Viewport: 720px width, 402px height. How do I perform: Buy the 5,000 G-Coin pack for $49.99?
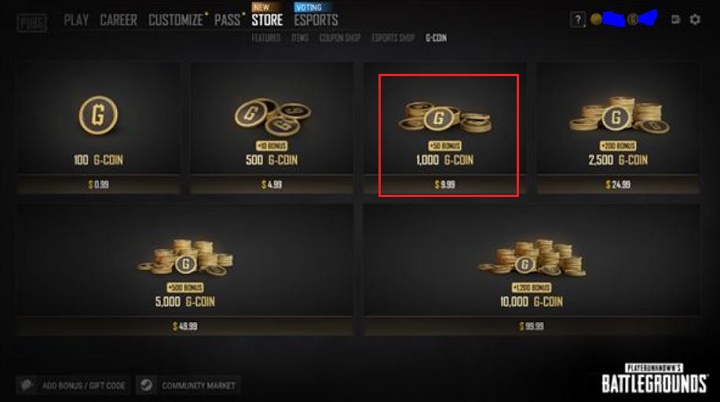[x=185, y=270]
